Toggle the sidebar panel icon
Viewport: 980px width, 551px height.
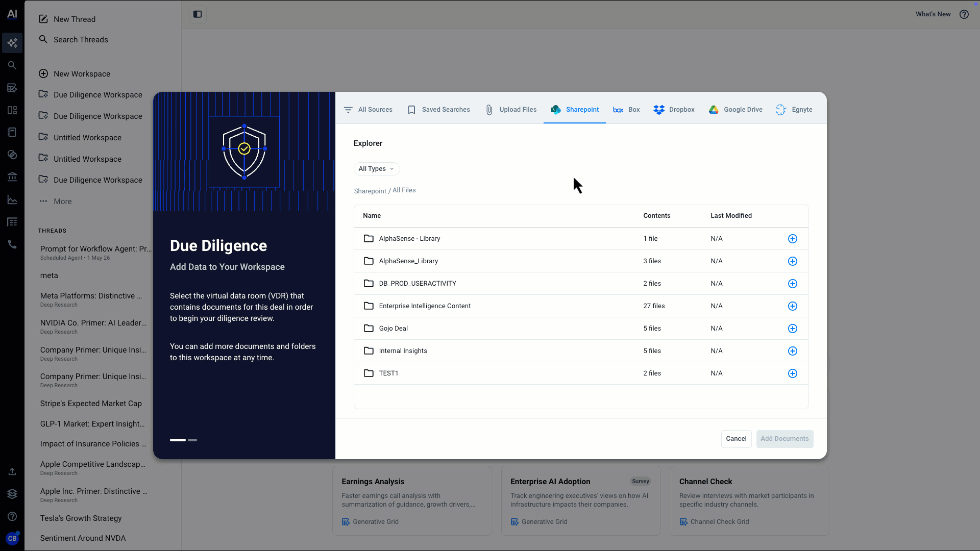pos(198,14)
